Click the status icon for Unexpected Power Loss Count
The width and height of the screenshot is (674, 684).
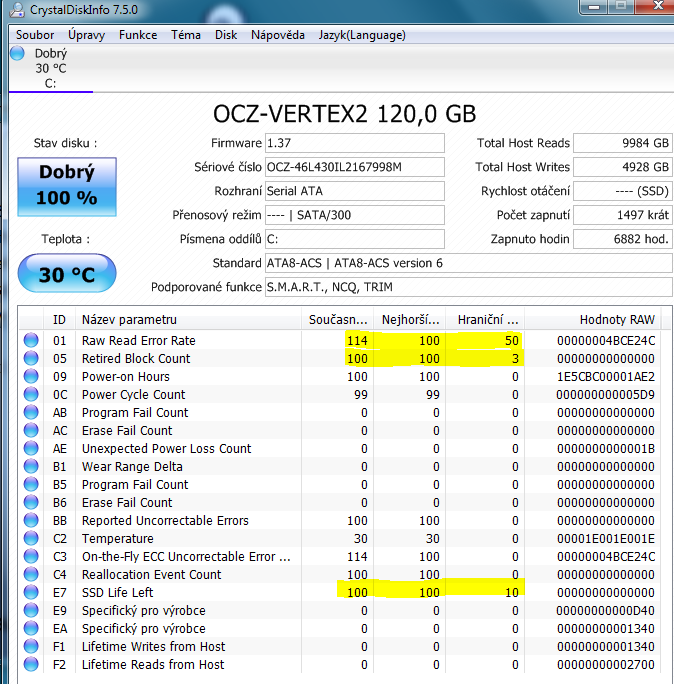point(31,448)
